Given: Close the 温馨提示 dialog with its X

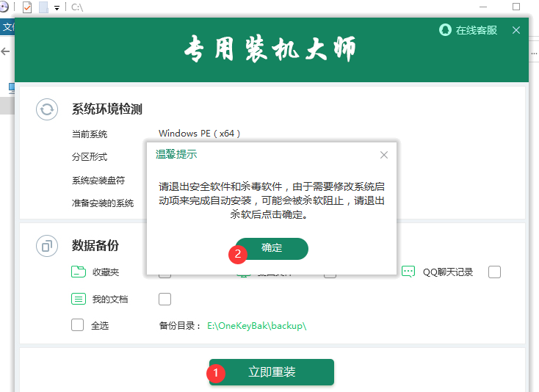Looking at the screenshot, I should [384, 155].
